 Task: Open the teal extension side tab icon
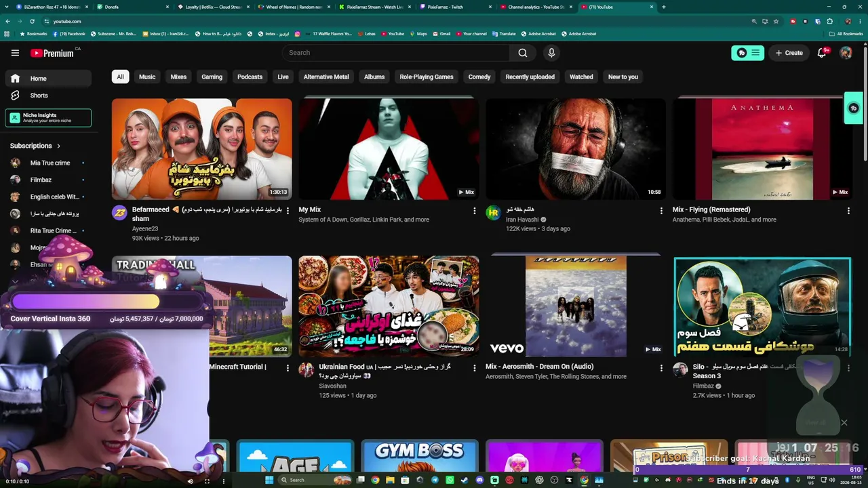coord(854,108)
